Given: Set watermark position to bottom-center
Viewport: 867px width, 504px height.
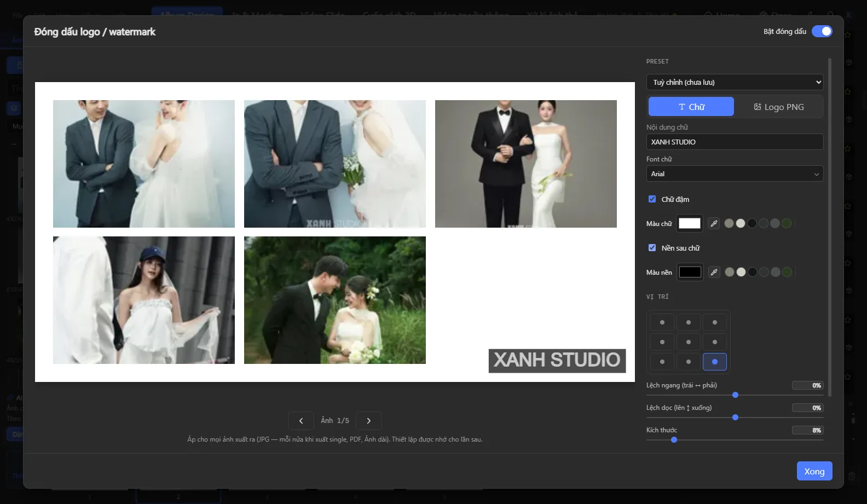Looking at the screenshot, I should [x=689, y=362].
